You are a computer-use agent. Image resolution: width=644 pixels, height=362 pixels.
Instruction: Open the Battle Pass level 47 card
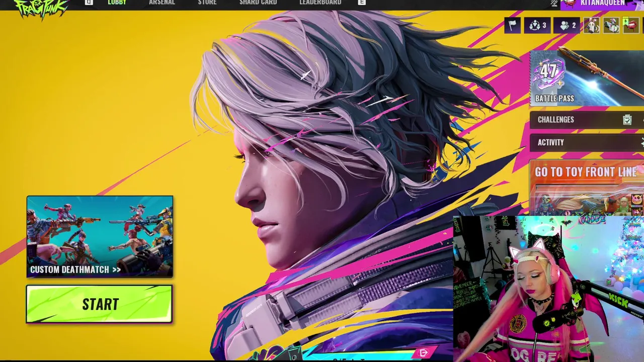(587, 78)
